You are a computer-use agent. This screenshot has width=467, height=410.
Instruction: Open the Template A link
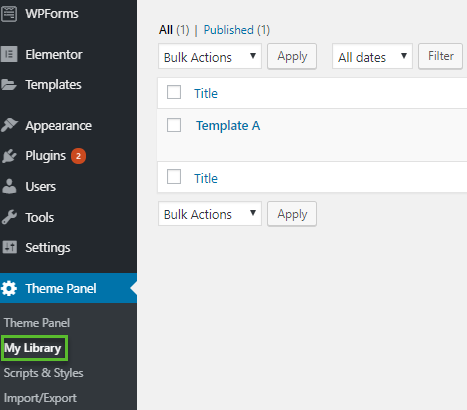[x=228, y=126]
